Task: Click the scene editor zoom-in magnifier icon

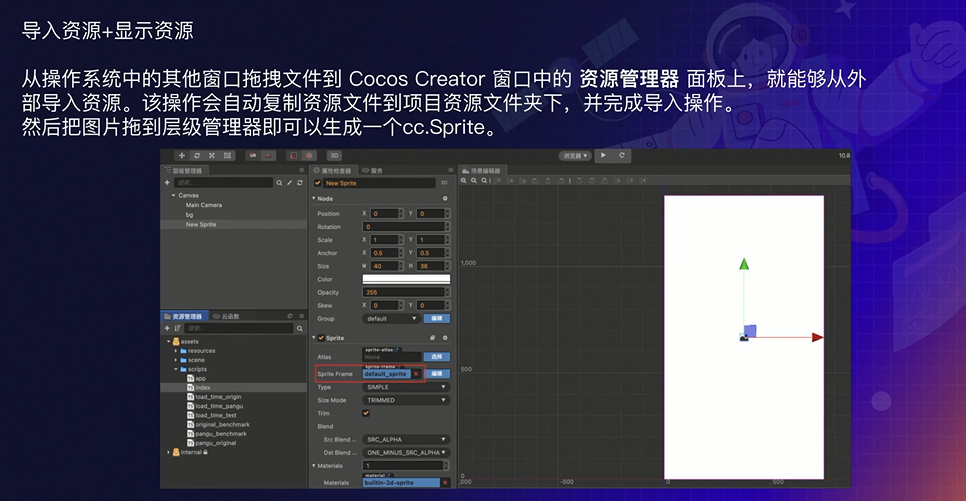Action: tap(464, 181)
